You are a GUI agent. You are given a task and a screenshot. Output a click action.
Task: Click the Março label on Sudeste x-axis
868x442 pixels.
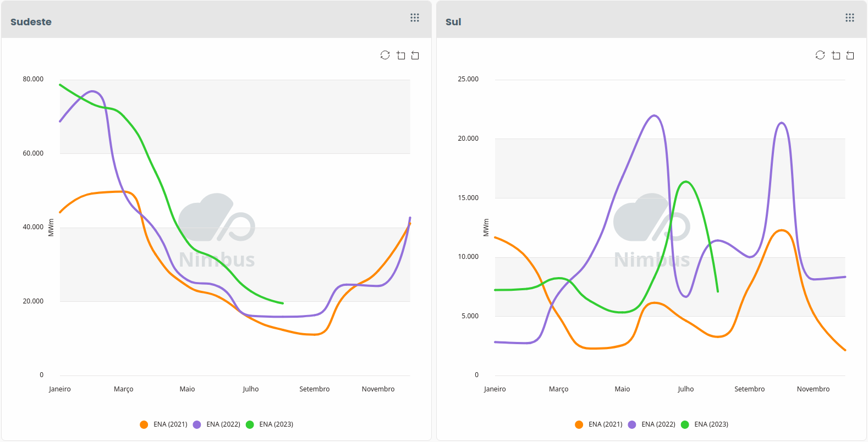pyautogui.click(x=124, y=389)
